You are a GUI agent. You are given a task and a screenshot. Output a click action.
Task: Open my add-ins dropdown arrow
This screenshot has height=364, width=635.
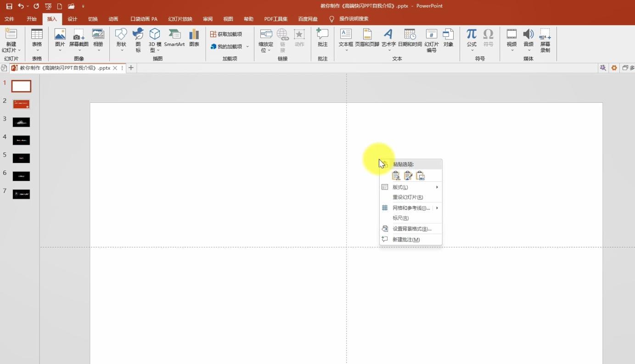click(x=247, y=46)
